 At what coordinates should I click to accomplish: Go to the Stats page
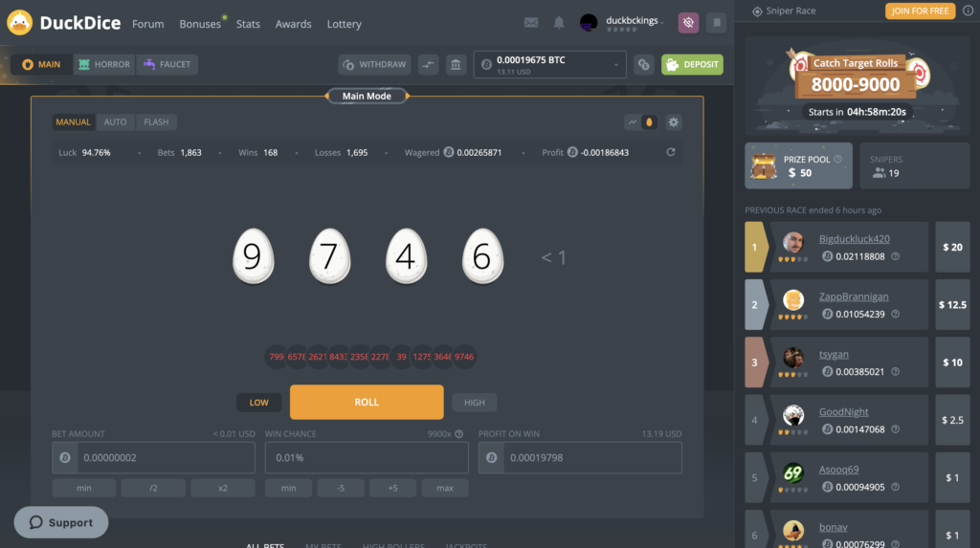[248, 24]
